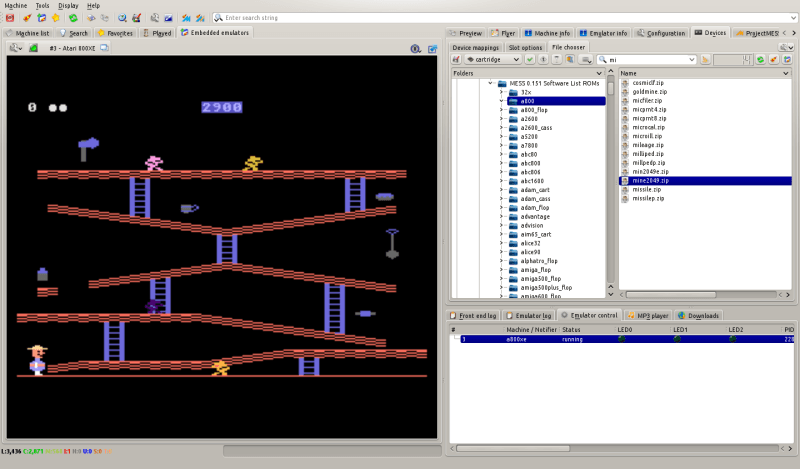Click the rocket play-machine icon in main toolbar

coord(27,18)
